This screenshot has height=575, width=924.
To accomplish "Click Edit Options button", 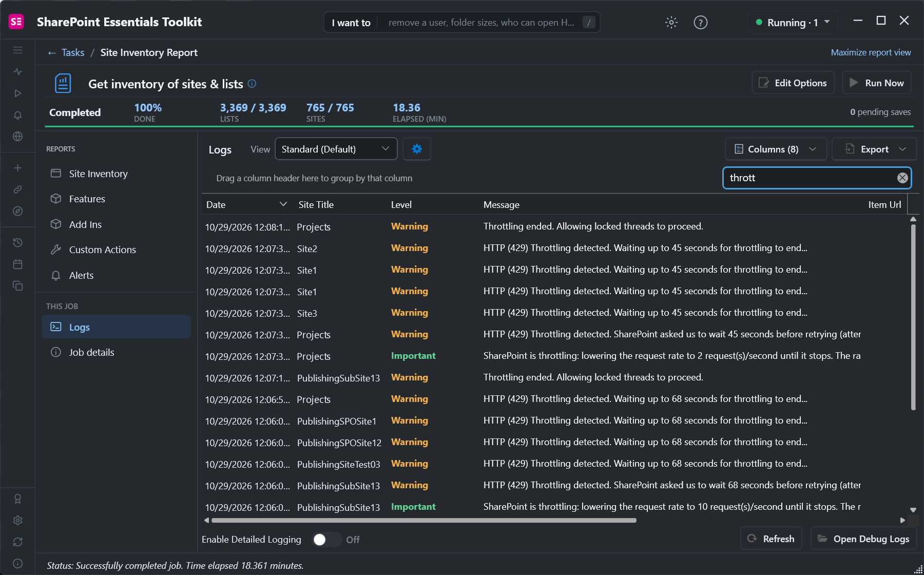I will click(x=793, y=83).
